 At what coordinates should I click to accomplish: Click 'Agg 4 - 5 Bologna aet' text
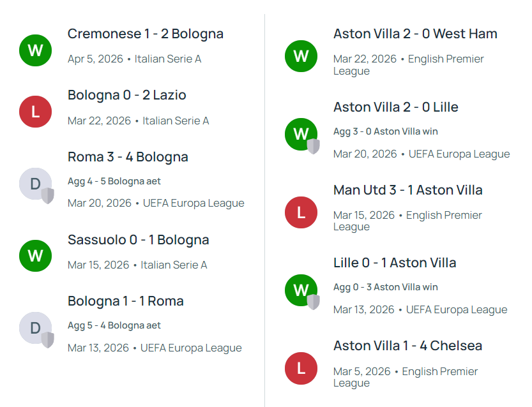click(114, 181)
